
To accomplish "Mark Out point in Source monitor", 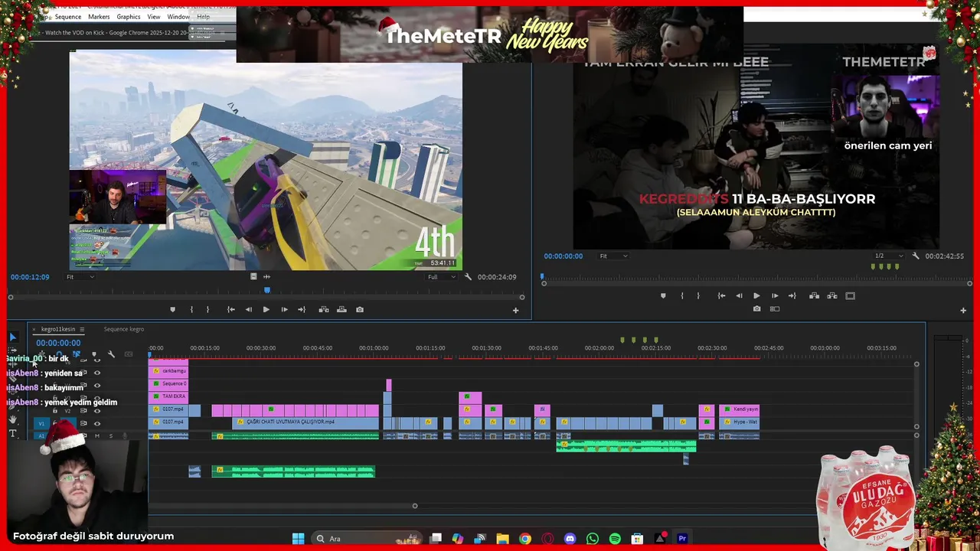I will [207, 309].
